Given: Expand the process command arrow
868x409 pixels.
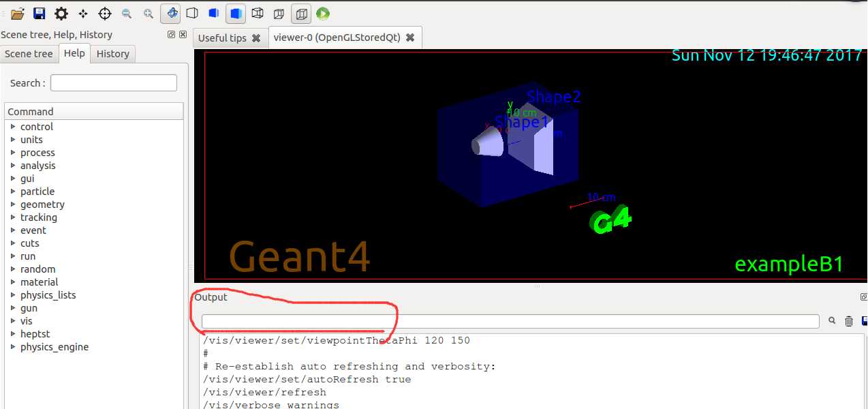Looking at the screenshot, I should click(13, 153).
